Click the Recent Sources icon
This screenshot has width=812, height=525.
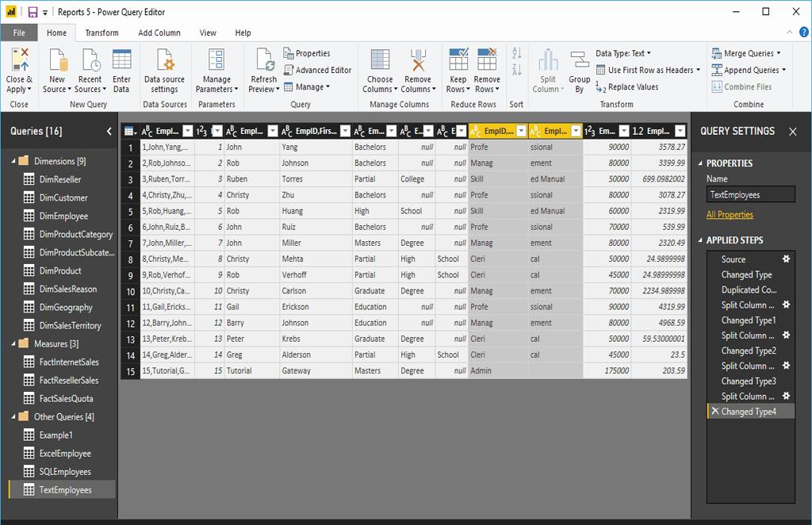tap(90, 59)
